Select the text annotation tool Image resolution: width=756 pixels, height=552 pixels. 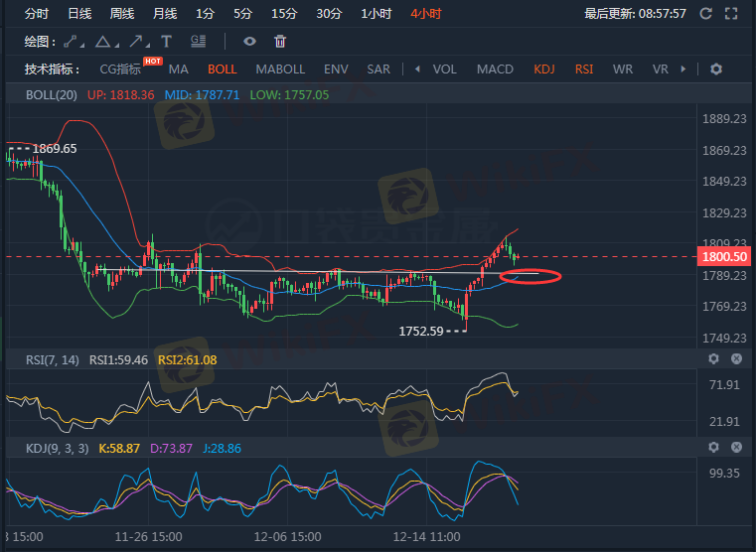click(166, 42)
